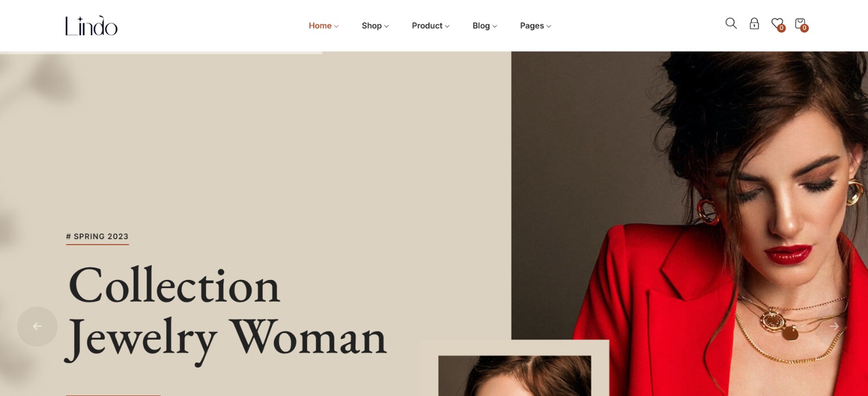
Task: Go to next slide arrow
Action: pyautogui.click(x=834, y=326)
